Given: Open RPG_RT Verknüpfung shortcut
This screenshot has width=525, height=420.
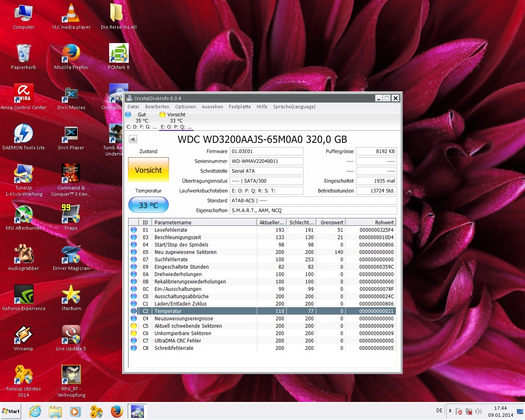Looking at the screenshot, I should pyautogui.click(x=71, y=381).
